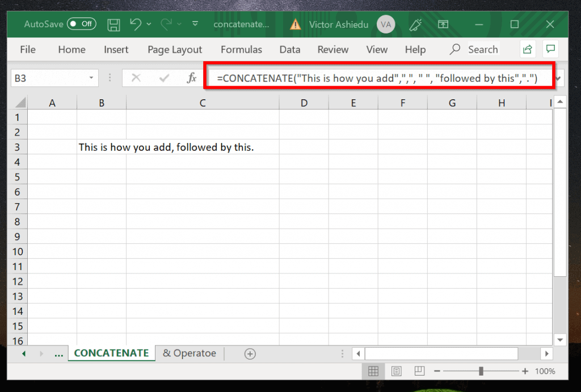Click Victor Ashiedu account name
Image resolution: width=581 pixels, height=392 pixels.
(339, 24)
